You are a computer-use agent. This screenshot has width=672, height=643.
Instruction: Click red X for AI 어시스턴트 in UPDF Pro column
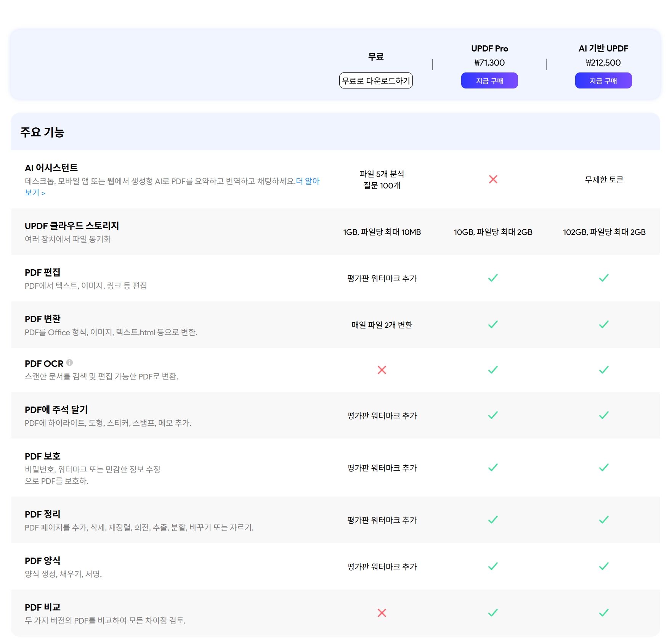tap(493, 179)
